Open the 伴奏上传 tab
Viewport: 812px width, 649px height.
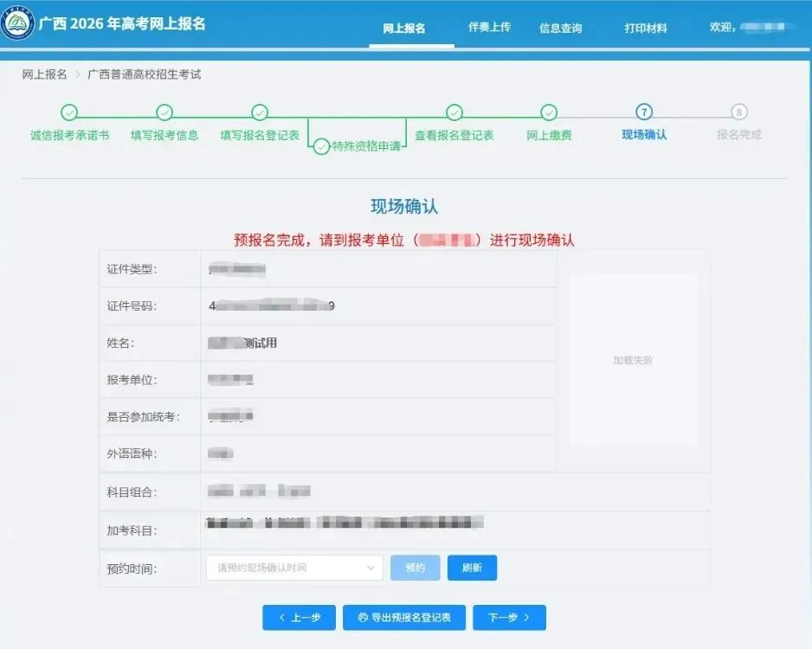coord(489,27)
